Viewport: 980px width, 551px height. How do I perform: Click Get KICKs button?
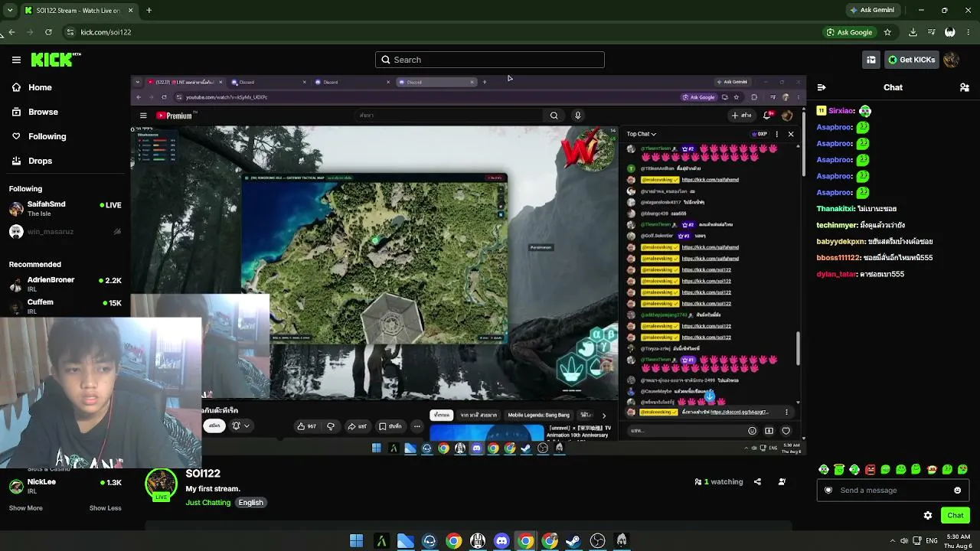coord(911,60)
